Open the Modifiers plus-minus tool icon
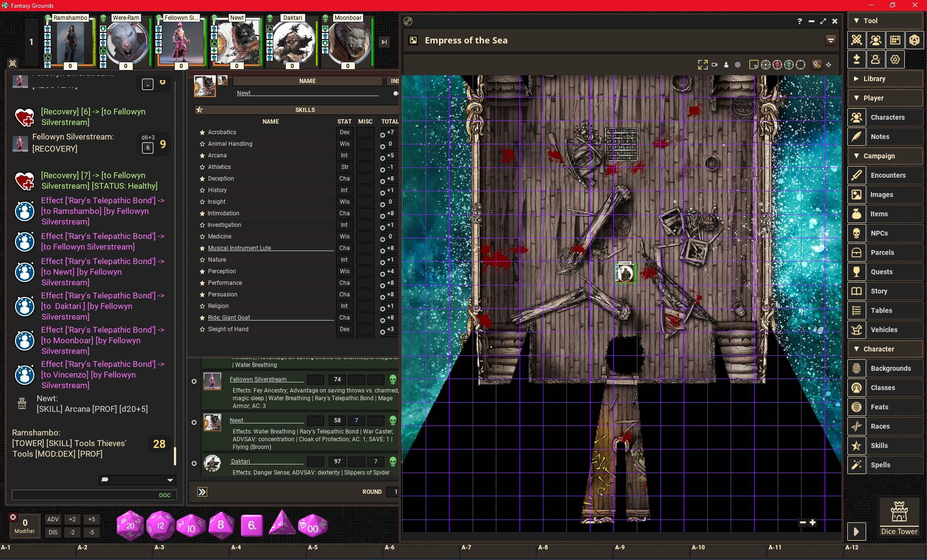 [857, 59]
